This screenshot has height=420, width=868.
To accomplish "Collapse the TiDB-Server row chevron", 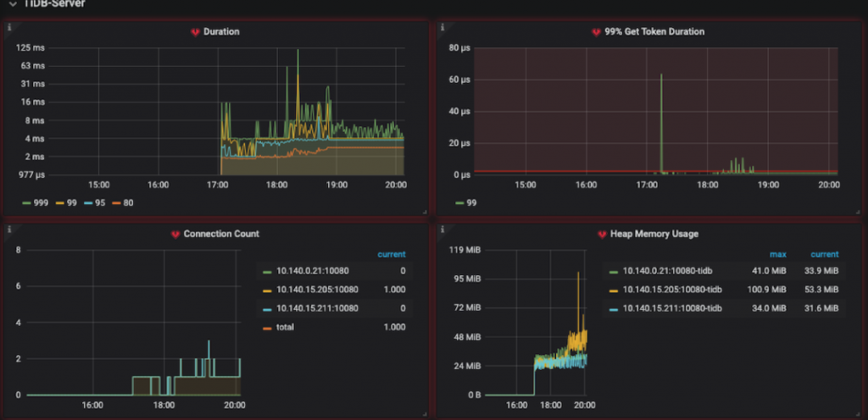I will [13, 3].
